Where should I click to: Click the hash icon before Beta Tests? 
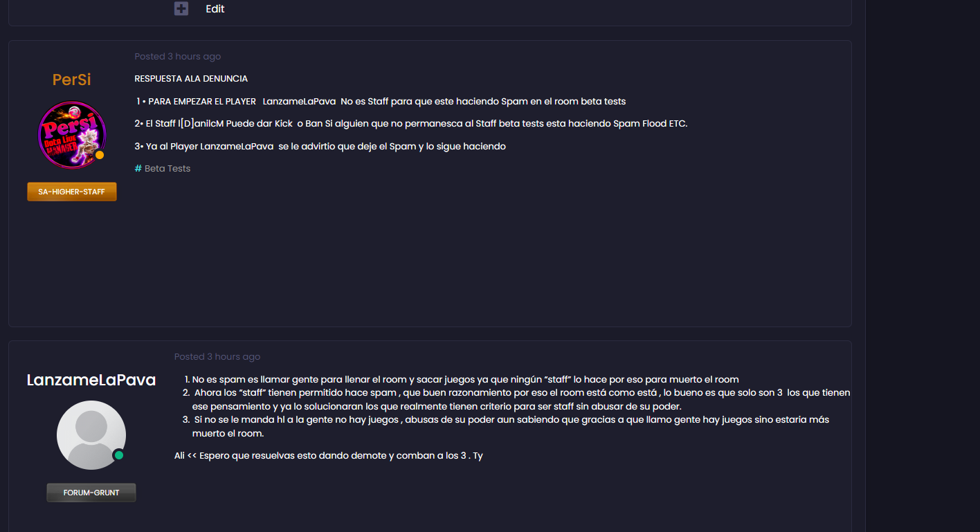pos(138,169)
